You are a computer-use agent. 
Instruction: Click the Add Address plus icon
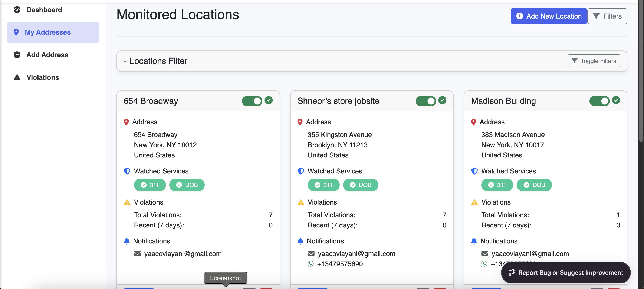click(17, 55)
